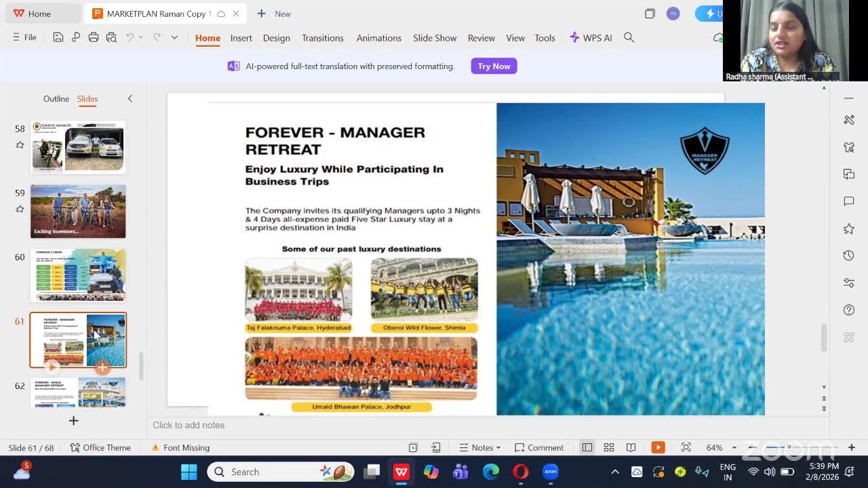Screen dimensions: 868x488
Task: Click to add notes field
Action: (488, 425)
